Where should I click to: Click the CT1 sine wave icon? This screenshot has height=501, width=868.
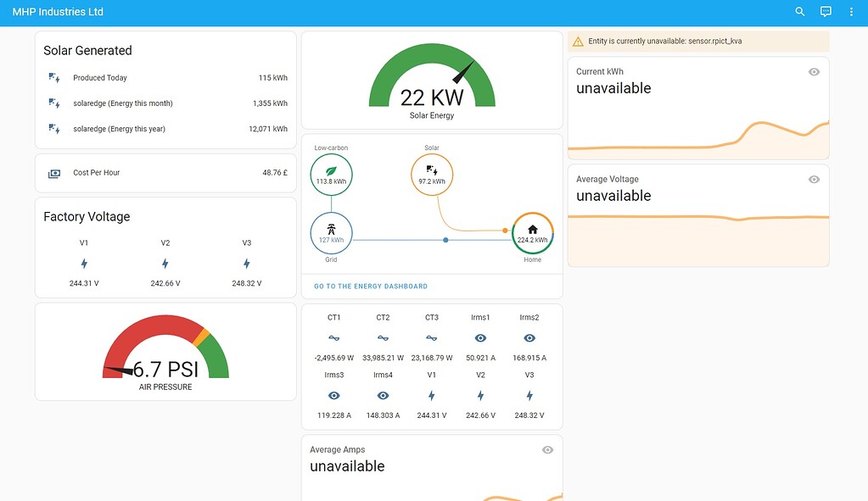pyautogui.click(x=334, y=338)
